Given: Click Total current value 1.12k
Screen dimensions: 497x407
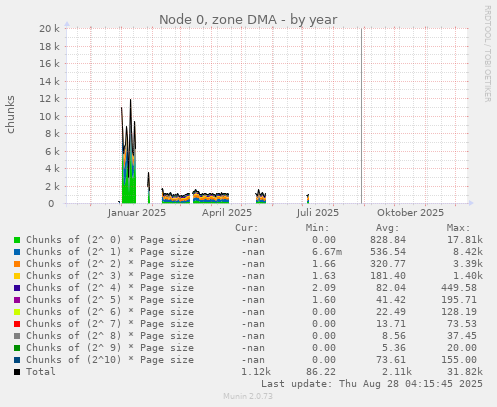Looking at the screenshot, I should (x=256, y=372).
